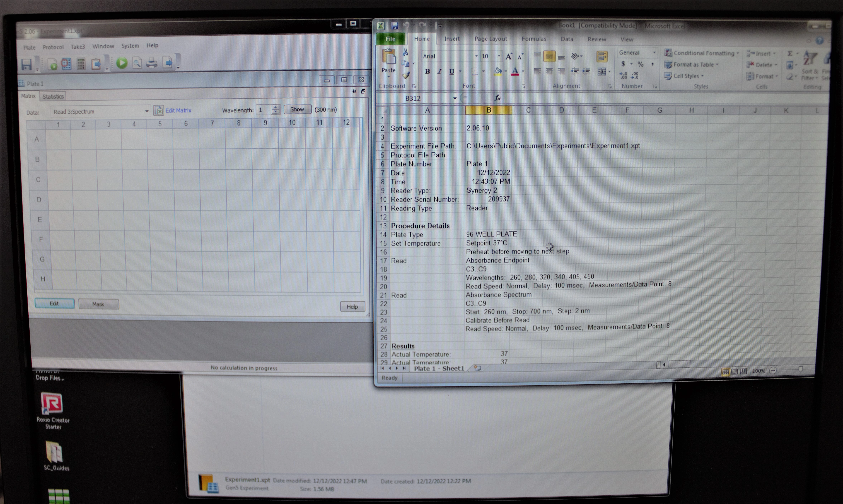This screenshot has width=843, height=504.
Task: Click the calculator icon in Gen5 toolbar
Action: [x=81, y=64]
